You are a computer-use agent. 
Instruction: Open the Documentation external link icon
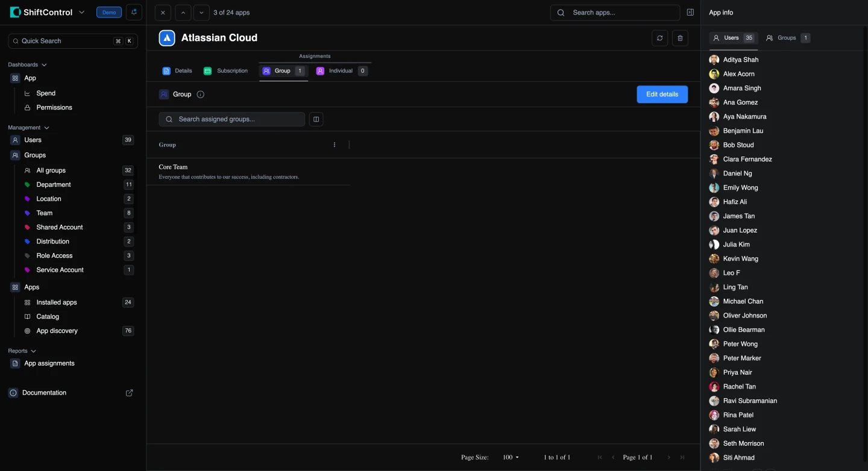tap(129, 393)
